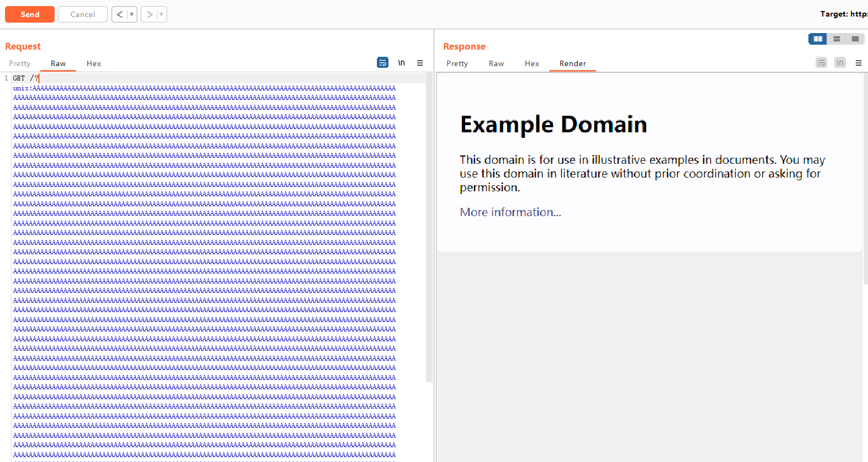
Task: Select the Raw tab in Response panel
Action: click(497, 63)
